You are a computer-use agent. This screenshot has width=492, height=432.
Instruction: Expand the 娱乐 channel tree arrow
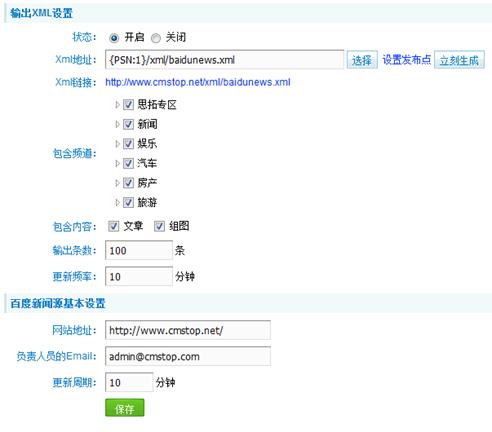pos(117,144)
